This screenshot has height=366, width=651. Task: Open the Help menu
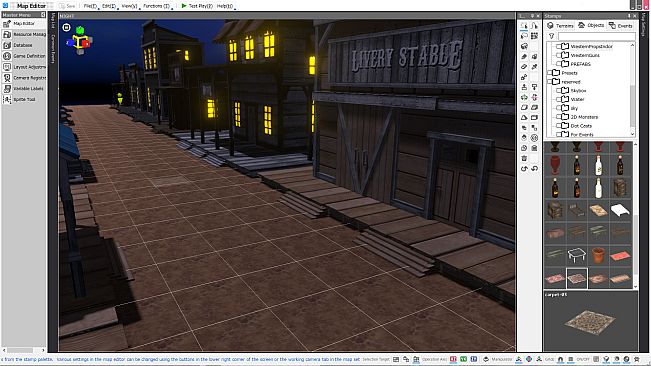(225, 6)
